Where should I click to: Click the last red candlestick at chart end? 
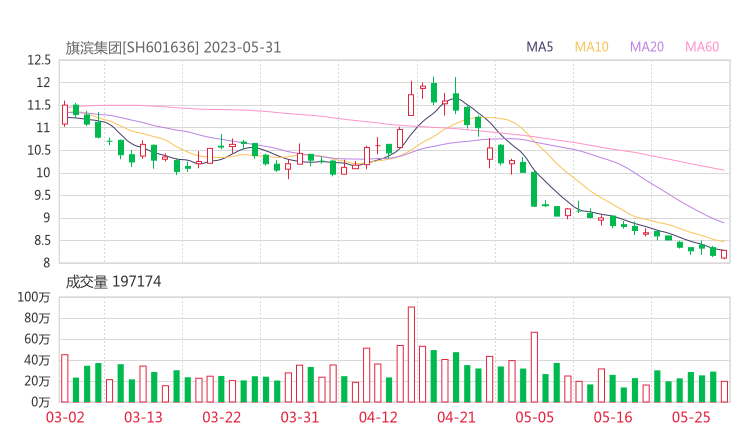[x=724, y=254]
